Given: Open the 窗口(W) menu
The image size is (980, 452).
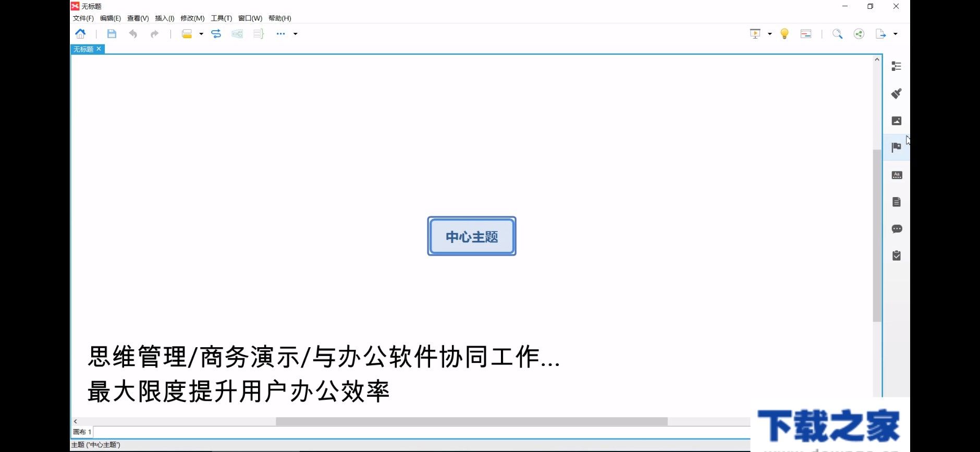Looking at the screenshot, I should [x=250, y=18].
